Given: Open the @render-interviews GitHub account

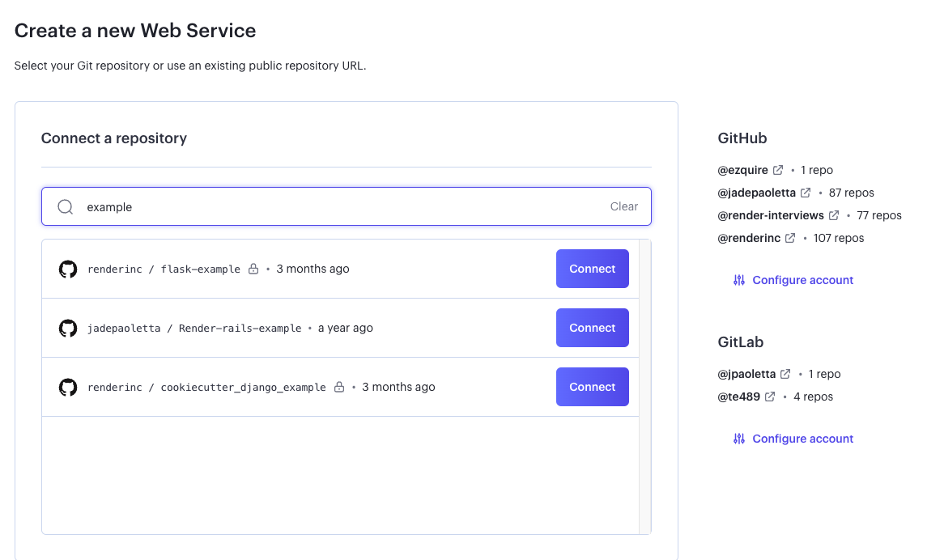Looking at the screenshot, I should click(770, 215).
